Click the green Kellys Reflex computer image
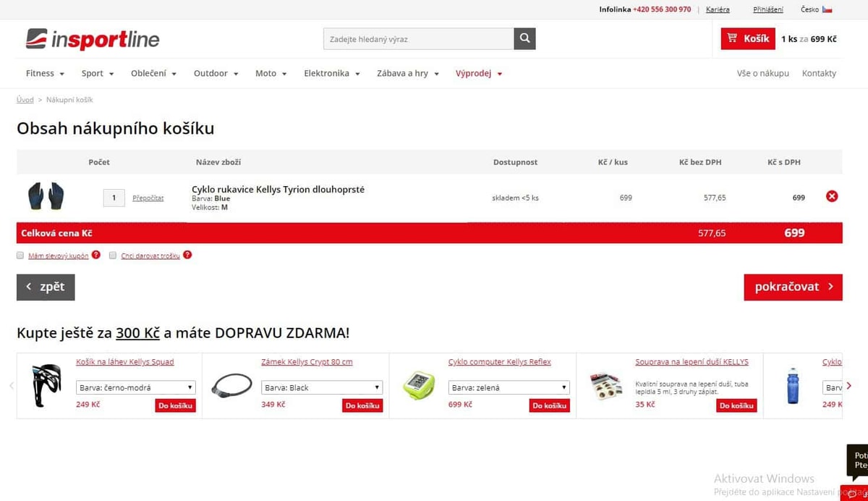868x501 pixels. click(418, 384)
